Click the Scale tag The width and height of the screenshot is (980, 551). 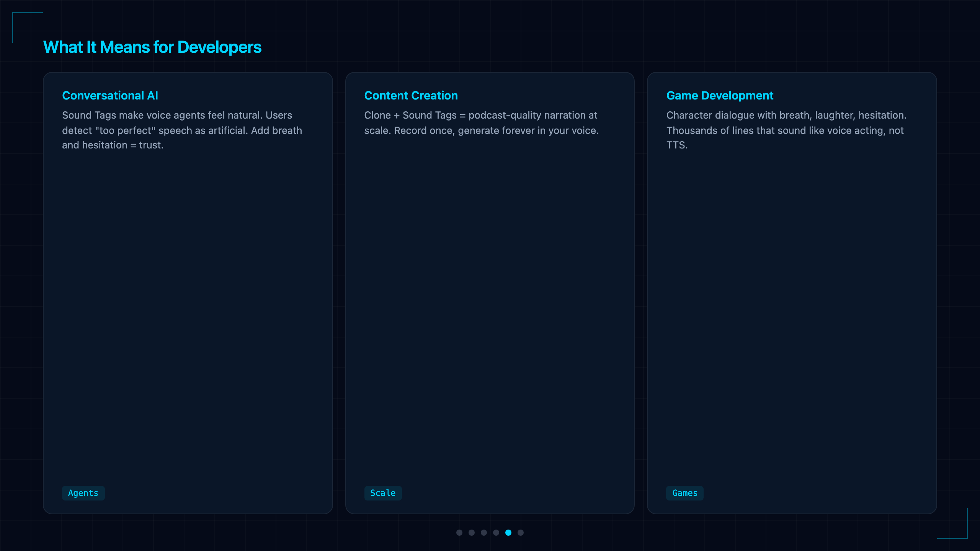click(x=383, y=493)
